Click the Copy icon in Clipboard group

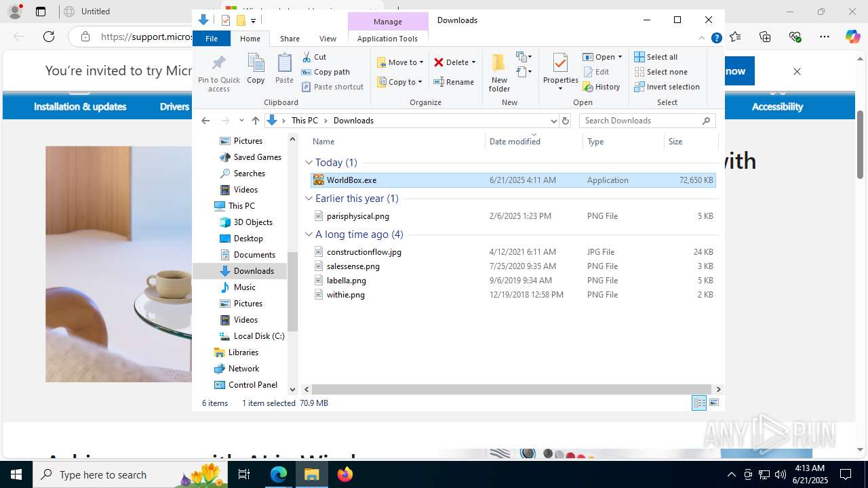tap(256, 68)
